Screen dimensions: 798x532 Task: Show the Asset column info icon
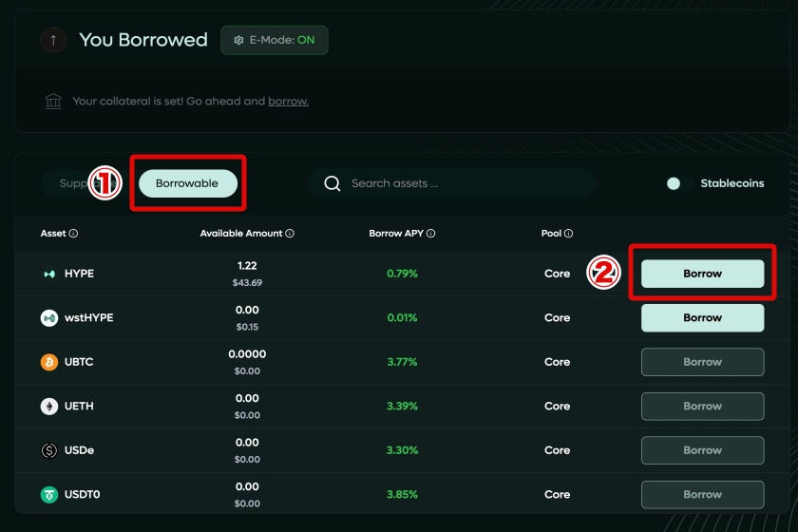[73, 233]
